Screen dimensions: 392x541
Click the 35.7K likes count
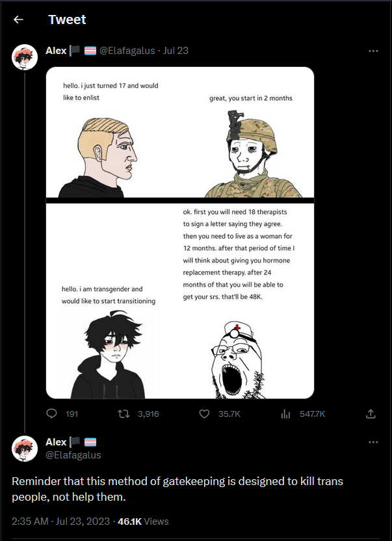(229, 414)
